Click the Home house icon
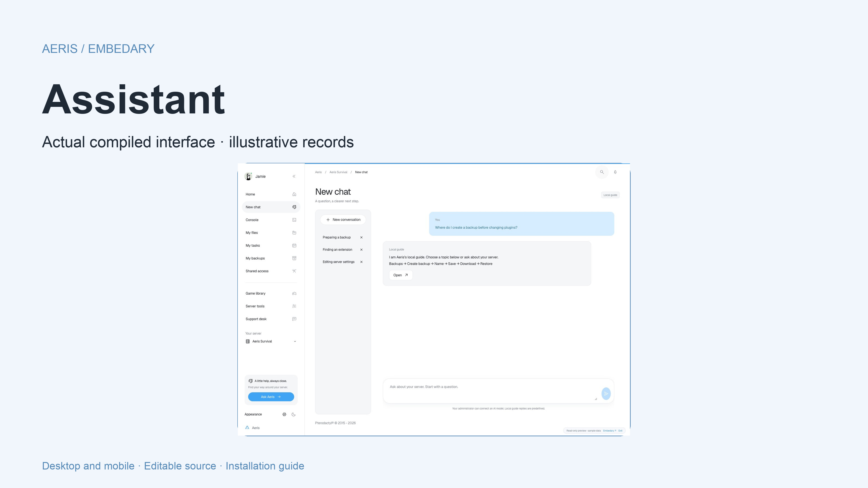 click(x=294, y=194)
